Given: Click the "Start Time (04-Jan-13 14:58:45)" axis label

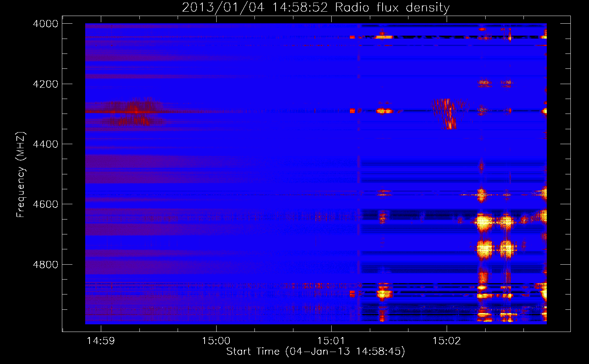Looking at the screenshot, I should point(316,352).
